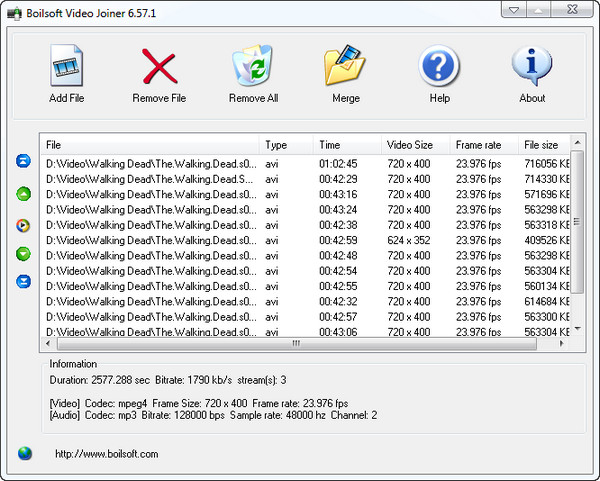Open the About info bubble icon
The height and width of the screenshot is (481, 600).
point(532,66)
